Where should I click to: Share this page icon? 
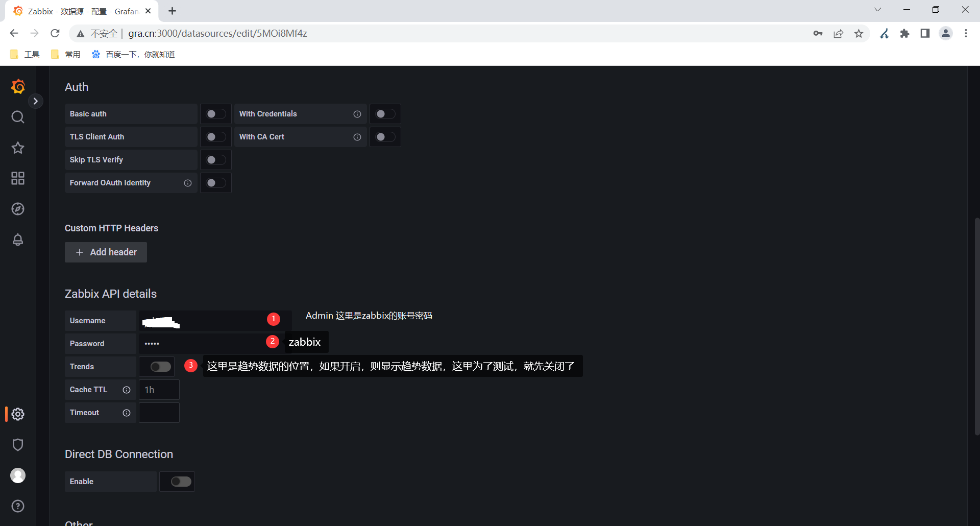(x=838, y=33)
